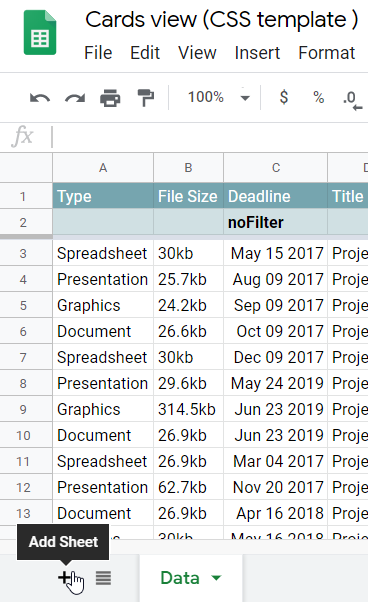
Task: Rename the Cards view document title
Action: tap(221, 20)
